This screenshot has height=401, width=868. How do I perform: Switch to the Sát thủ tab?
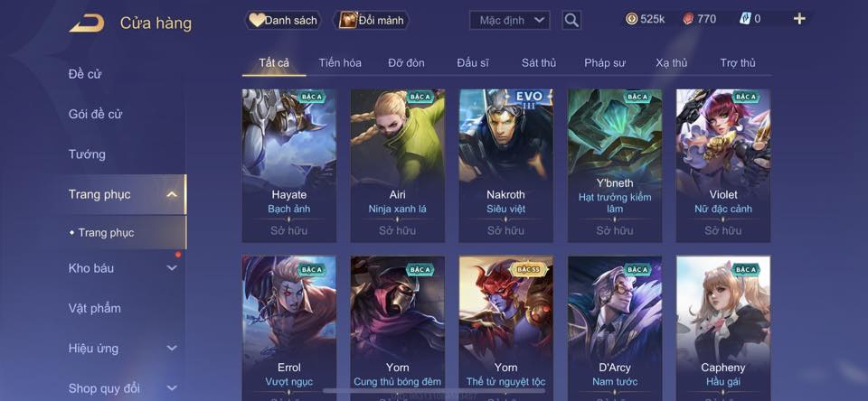[539, 63]
